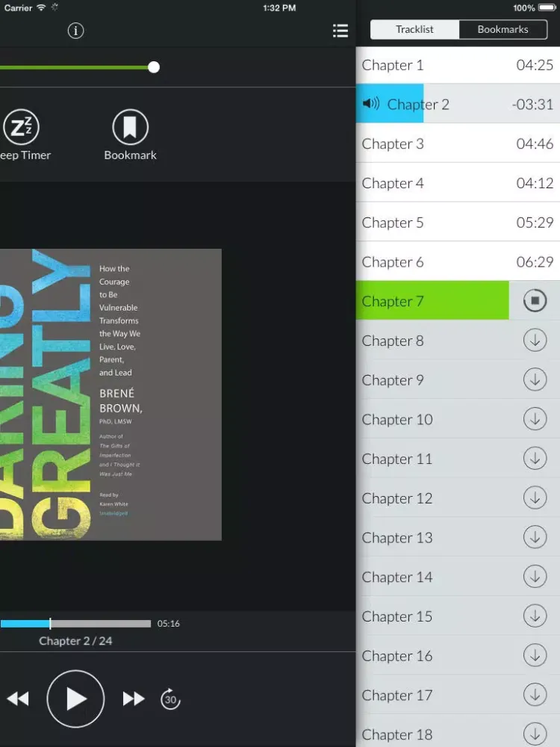Screen dimensions: 560x747
Task: Download Chapter 9
Action: pyautogui.click(x=535, y=380)
